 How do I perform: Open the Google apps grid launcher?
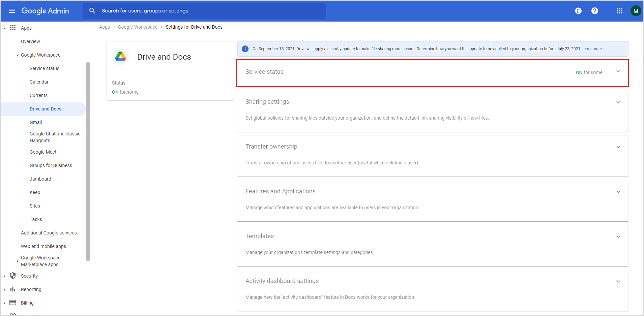click(x=619, y=10)
